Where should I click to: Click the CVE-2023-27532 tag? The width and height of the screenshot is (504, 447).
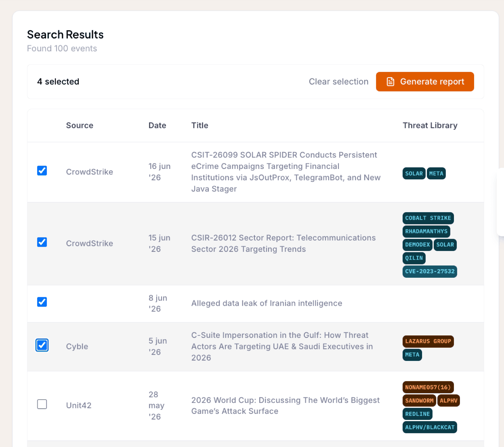tap(430, 271)
